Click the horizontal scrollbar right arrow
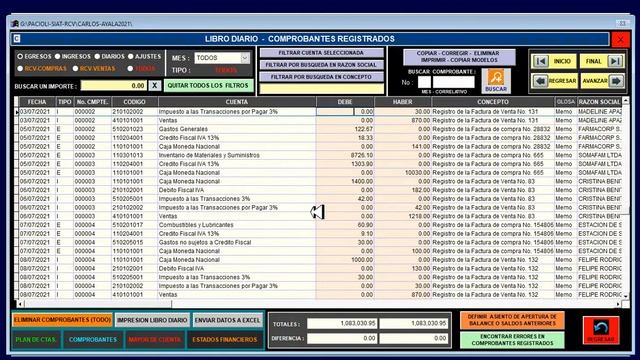 618,304
